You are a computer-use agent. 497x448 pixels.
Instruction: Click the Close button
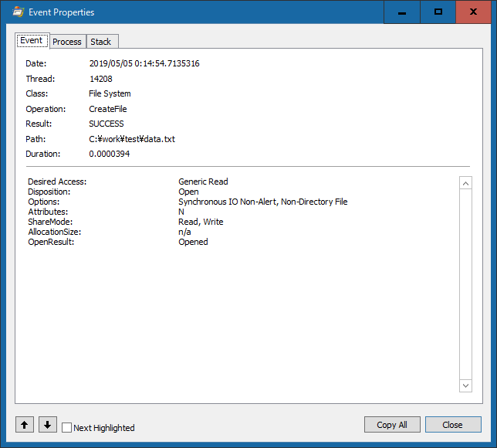click(x=453, y=425)
